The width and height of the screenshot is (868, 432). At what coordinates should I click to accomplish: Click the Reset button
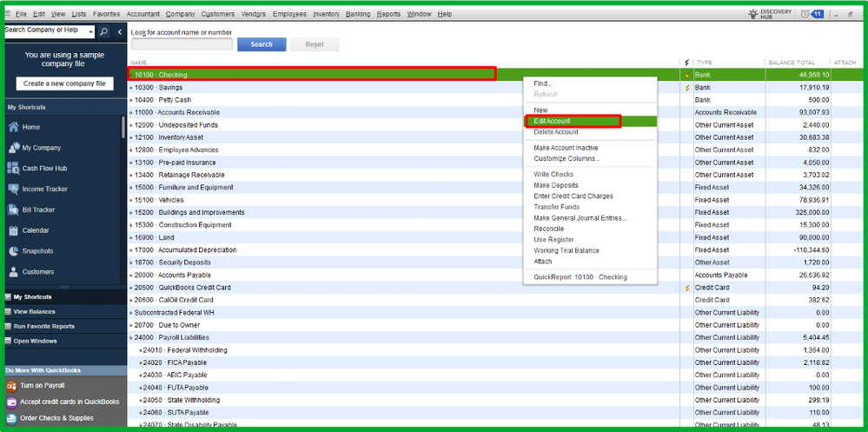coord(315,45)
